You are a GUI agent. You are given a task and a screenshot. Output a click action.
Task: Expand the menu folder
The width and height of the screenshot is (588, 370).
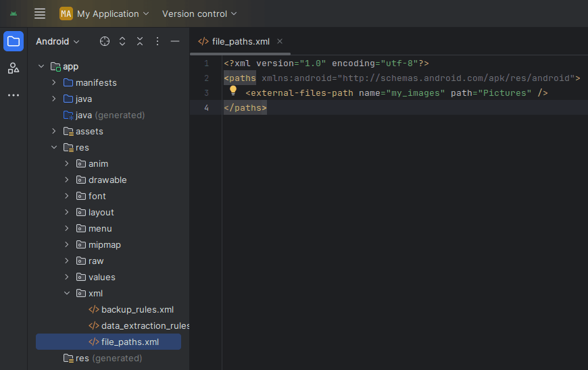67,228
